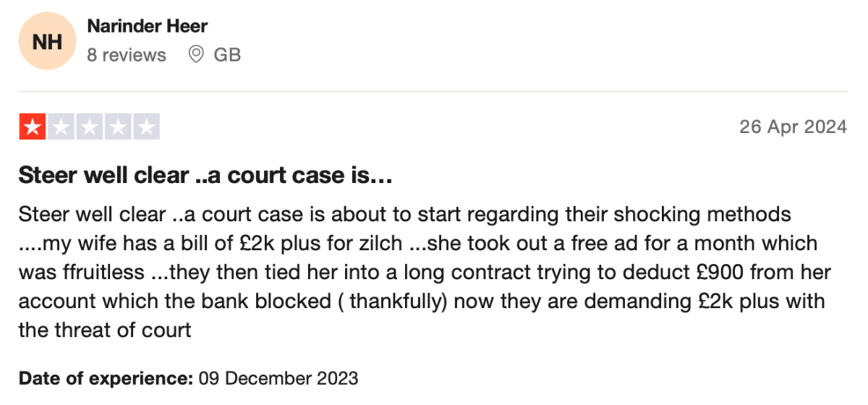The height and width of the screenshot is (405, 868).
Task: Click the GB country label
Action: 227,55
